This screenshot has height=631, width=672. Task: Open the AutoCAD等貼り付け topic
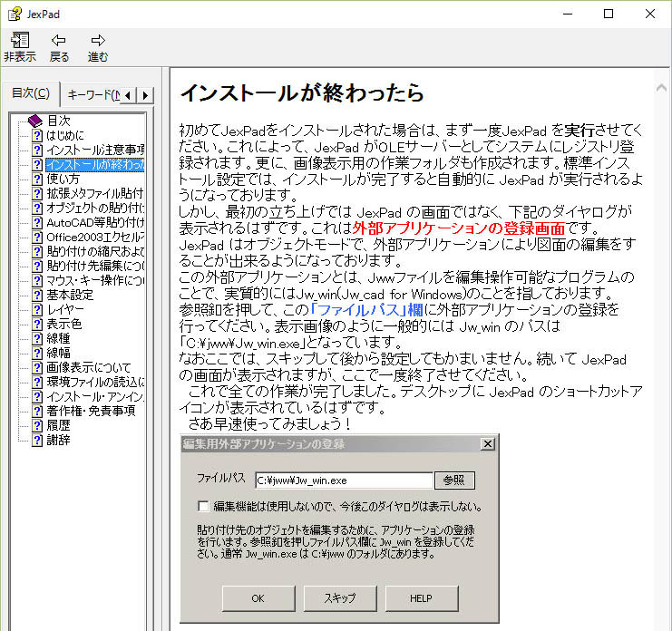(95, 223)
